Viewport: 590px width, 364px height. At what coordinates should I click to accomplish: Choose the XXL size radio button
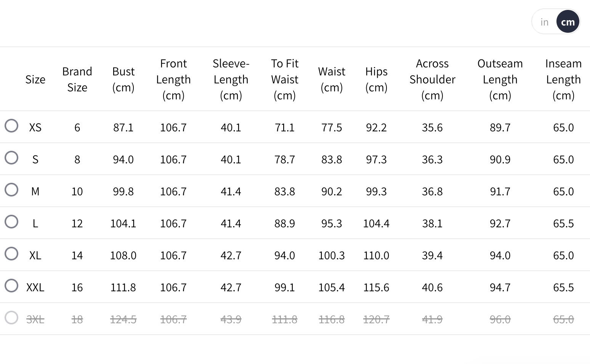point(11,286)
